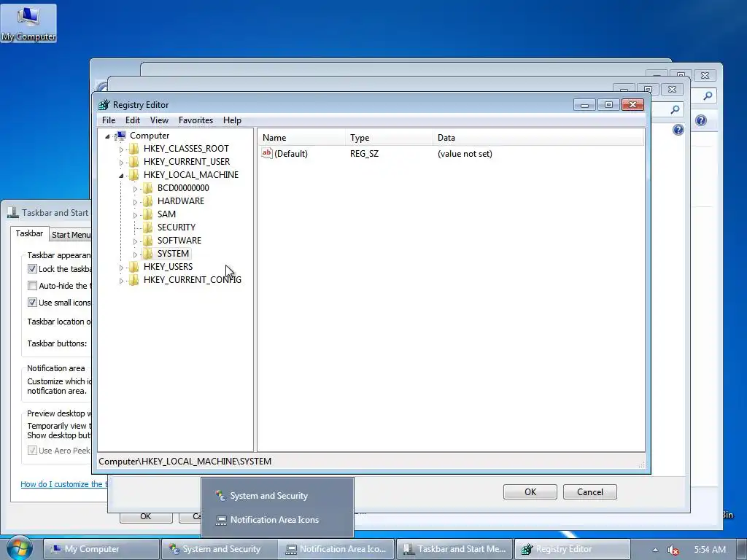Screen dimensions: 747x560
Task: Select the HKEY_CURRENT_CONFIG folder icon
Action: coord(134,279)
